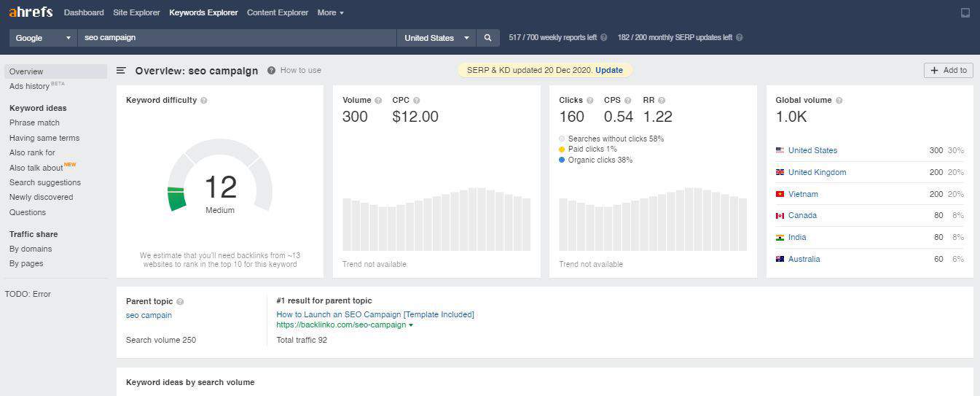Open the CPC help icon

(416, 101)
